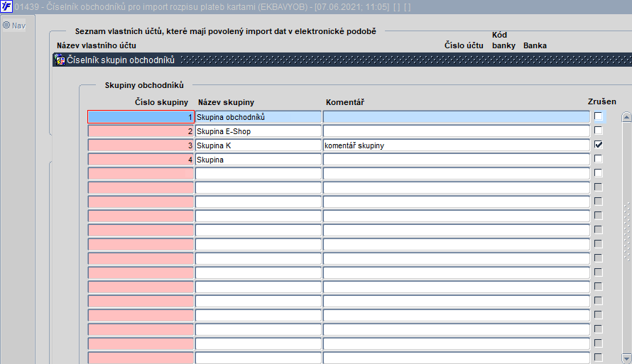The width and height of the screenshot is (632, 364).
Task: Tick Zrušen checkbox for Skupina obchodníků
Action: (x=599, y=116)
